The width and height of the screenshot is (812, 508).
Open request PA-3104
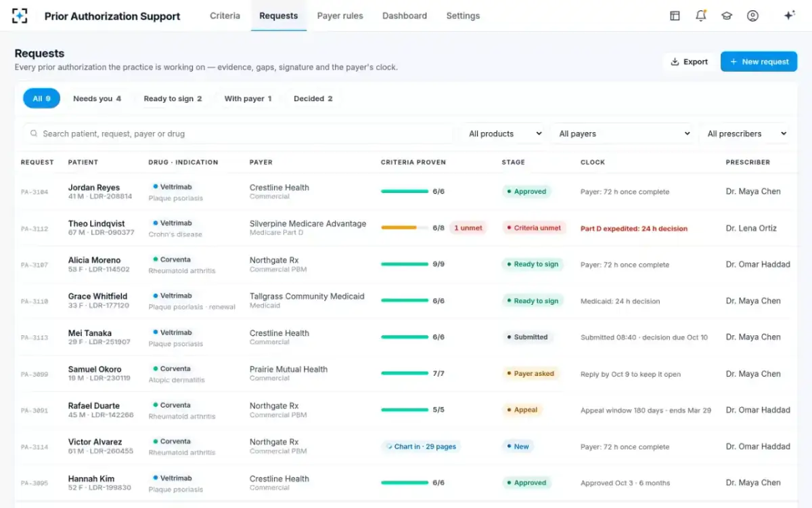tap(35, 192)
